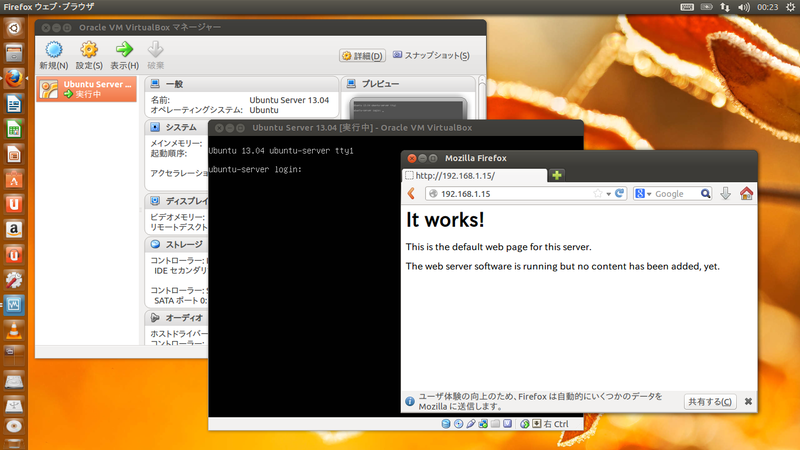Click the 00:23 clock

[767, 7]
